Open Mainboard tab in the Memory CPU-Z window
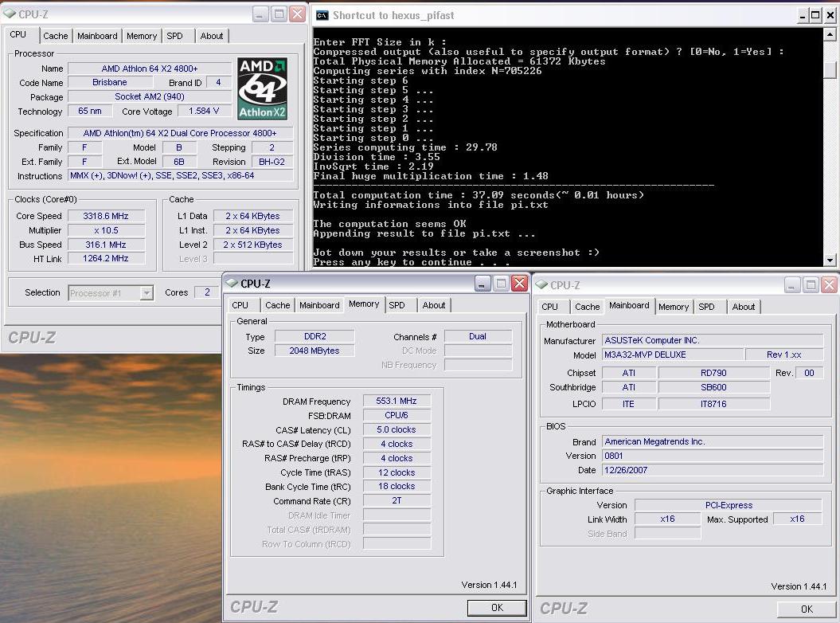 click(x=319, y=305)
